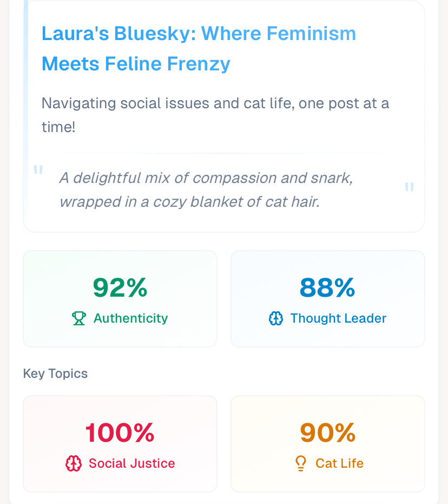
Task: Click the closing quotation mark icon
Action: (x=410, y=188)
